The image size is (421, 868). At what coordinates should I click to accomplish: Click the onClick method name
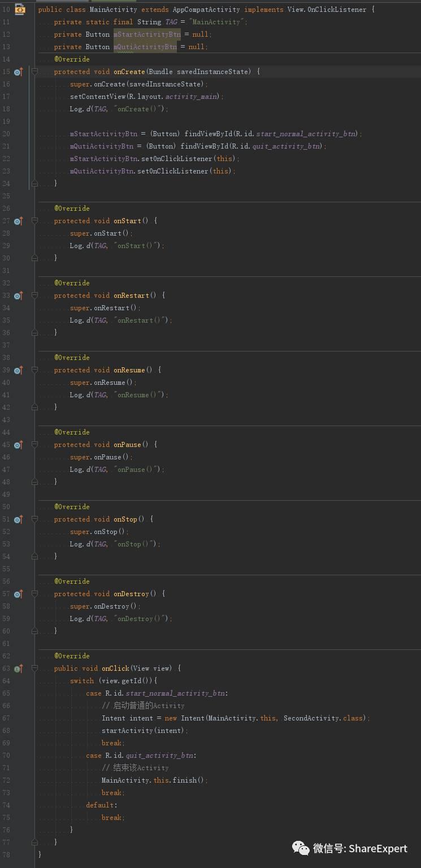[115, 669]
